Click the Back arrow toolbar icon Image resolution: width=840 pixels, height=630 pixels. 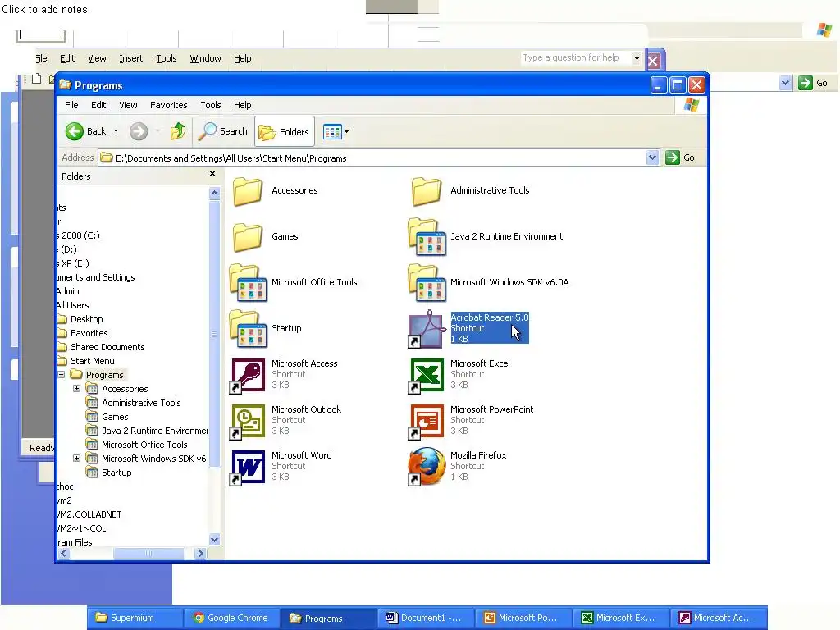click(x=75, y=131)
